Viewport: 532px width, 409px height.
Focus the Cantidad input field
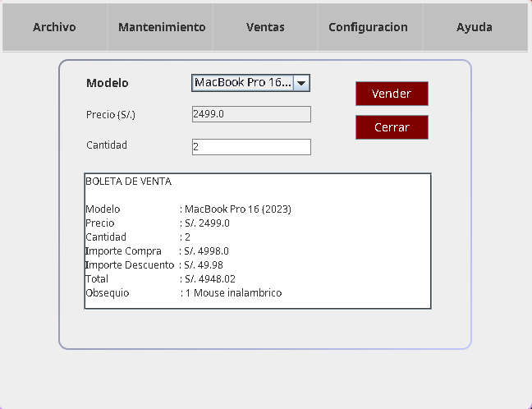[251, 147]
